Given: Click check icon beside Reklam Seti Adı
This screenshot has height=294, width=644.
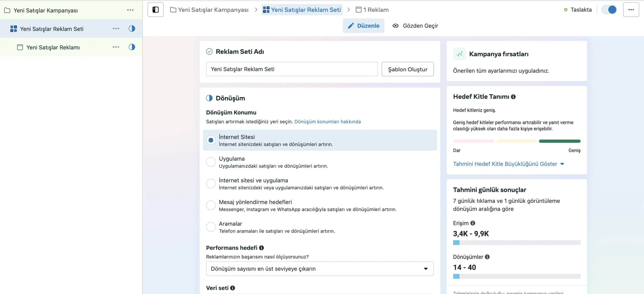Looking at the screenshot, I should coord(209,52).
